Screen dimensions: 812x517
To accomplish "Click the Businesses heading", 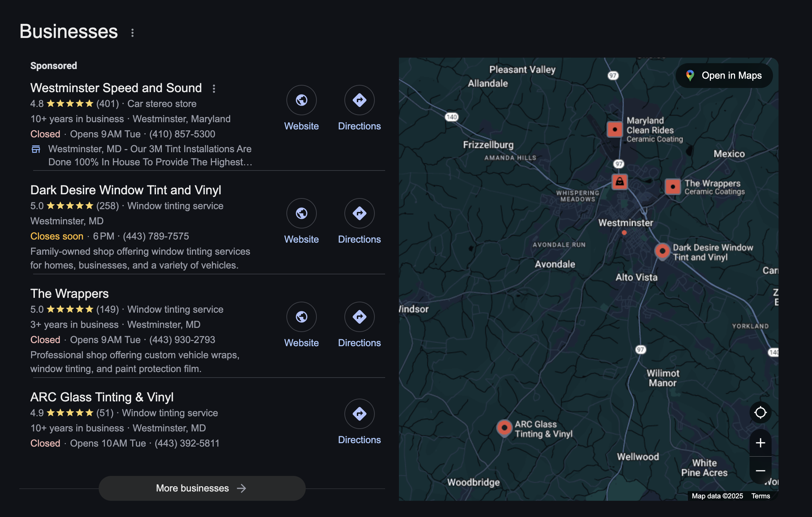I will 69,31.
